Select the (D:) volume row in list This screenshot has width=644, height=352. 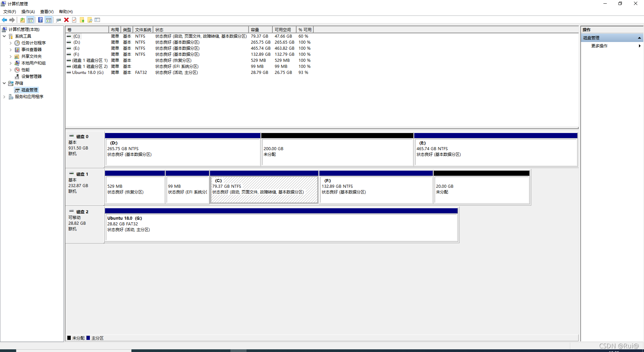pos(189,42)
